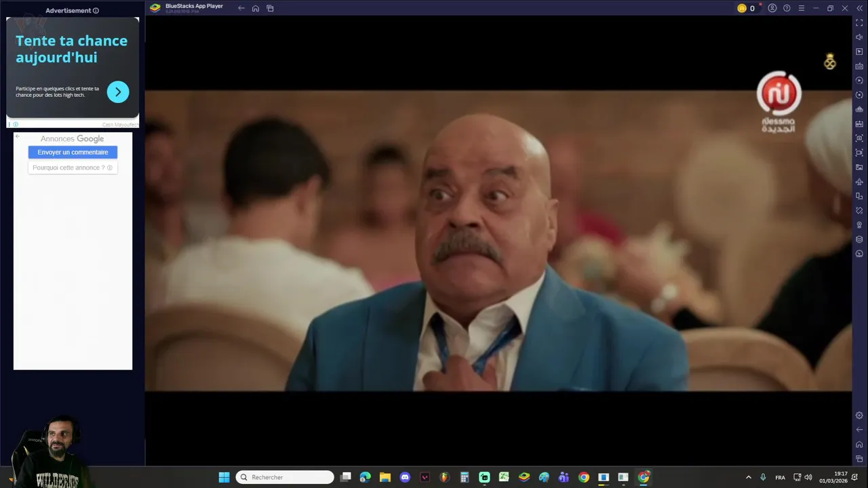
Task: Take a screenshot with the sidebar camera icon
Action: [859, 138]
